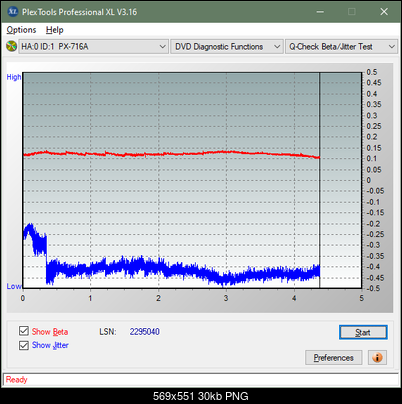Image resolution: width=402 pixels, height=404 pixels.
Task: Open the Options menu
Action: click(x=21, y=30)
